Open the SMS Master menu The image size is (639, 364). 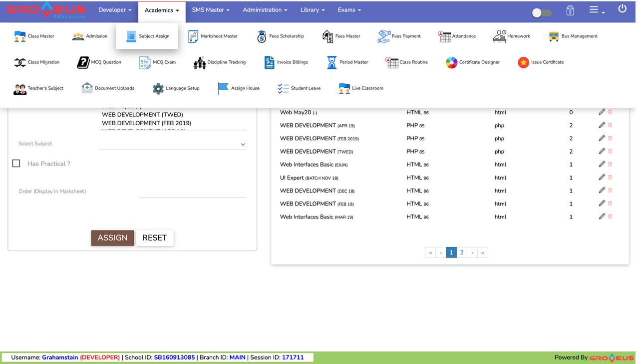[211, 10]
